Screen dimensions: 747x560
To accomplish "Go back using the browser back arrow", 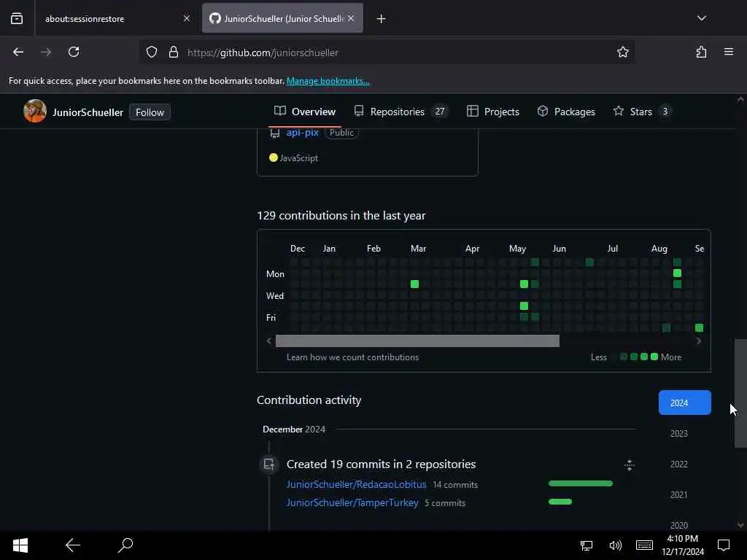I will (x=18, y=52).
